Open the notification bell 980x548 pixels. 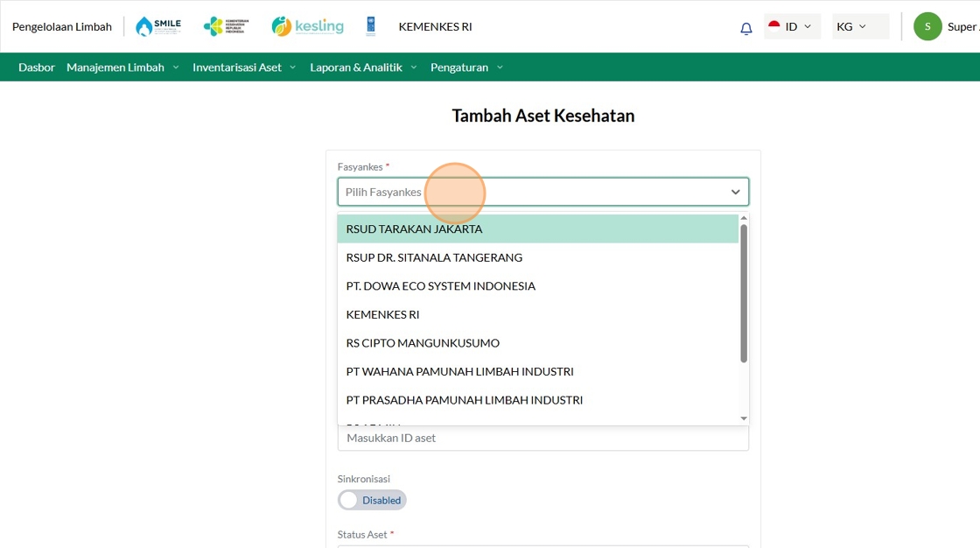click(x=745, y=28)
